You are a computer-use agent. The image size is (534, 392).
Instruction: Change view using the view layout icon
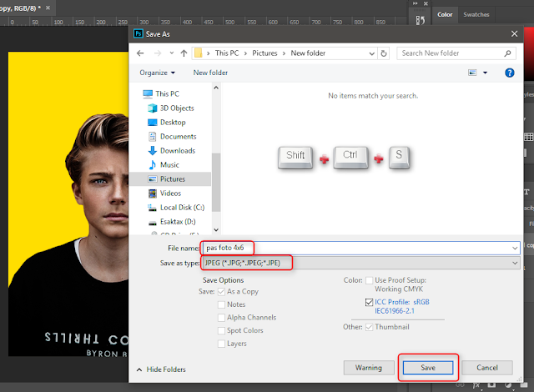point(473,73)
